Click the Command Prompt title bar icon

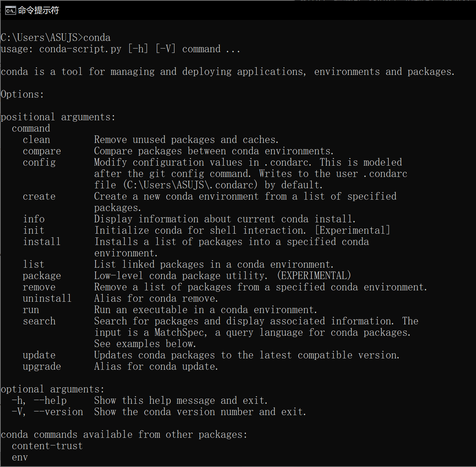(10, 11)
